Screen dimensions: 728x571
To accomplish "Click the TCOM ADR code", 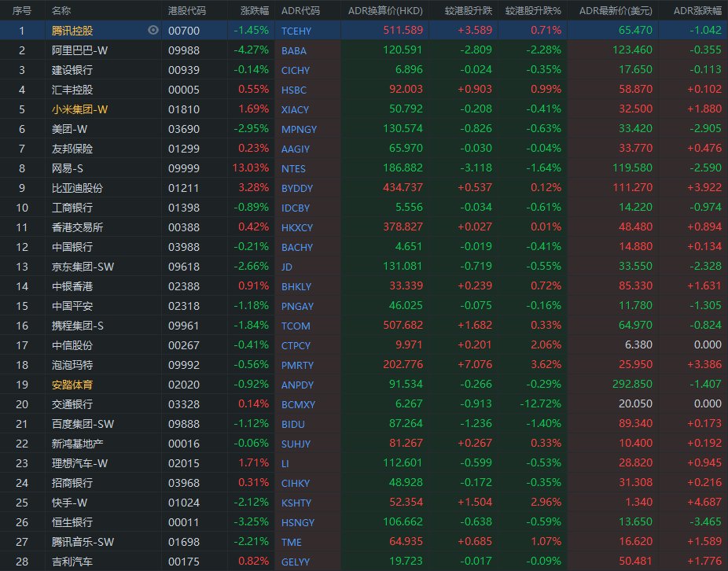I will [x=296, y=326].
